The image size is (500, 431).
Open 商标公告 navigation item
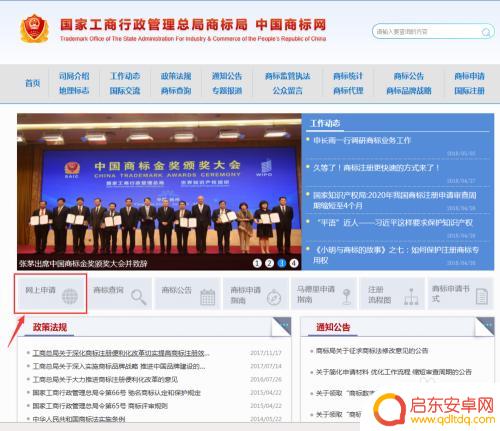pyautogui.click(x=409, y=76)
